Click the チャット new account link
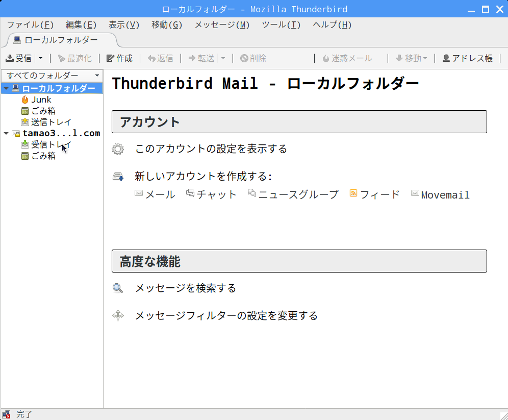 (216, 194)
